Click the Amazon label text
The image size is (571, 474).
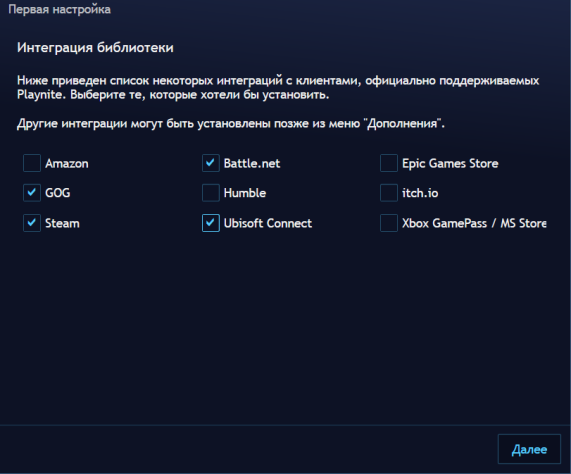coord(67,163)
